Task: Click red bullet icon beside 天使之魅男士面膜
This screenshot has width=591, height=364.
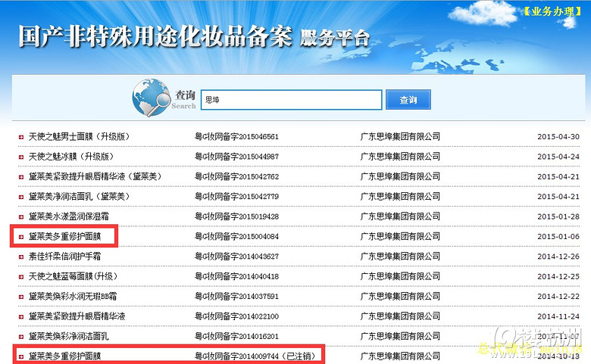Action: coord(21,138)
